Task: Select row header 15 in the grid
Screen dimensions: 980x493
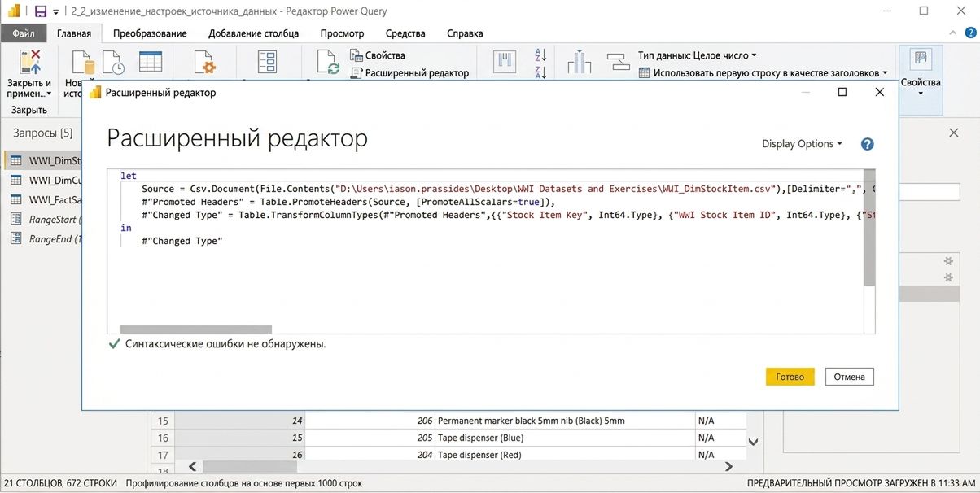Action: point(163,421)
